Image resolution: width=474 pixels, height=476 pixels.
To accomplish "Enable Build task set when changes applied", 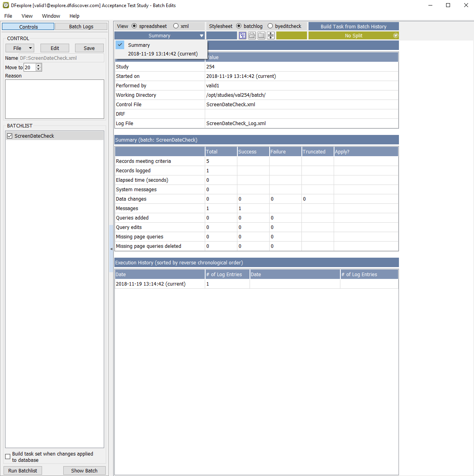I will click(x=8, y=457).
